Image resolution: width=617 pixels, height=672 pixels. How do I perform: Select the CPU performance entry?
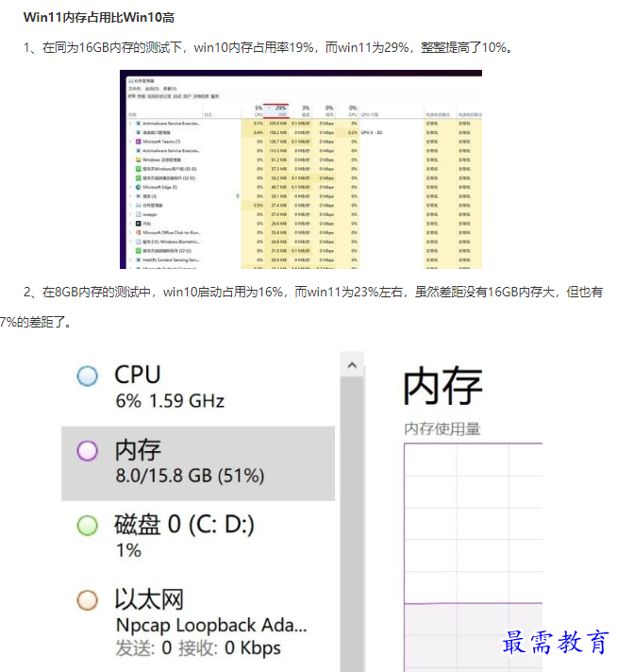(198, 388)
